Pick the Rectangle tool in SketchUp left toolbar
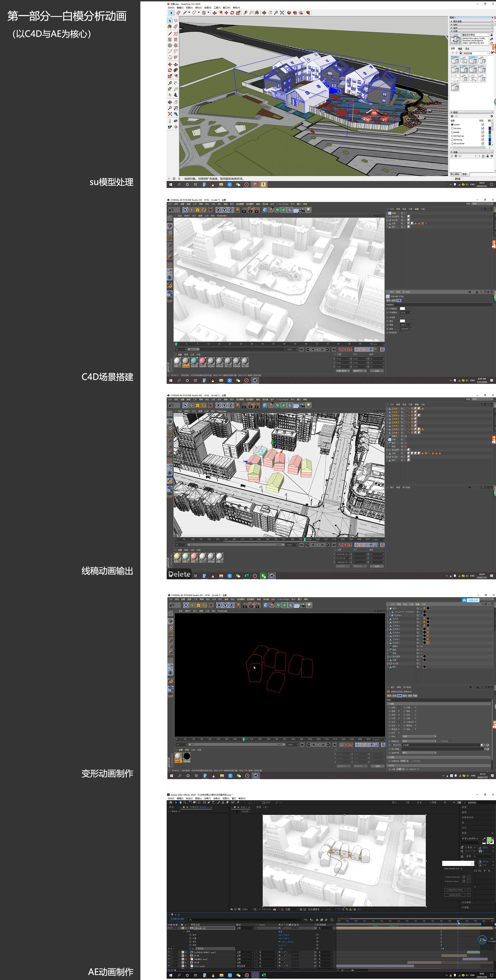Image resolution: width=496 pixels, height=980 pixels. click(x=170, y=39)
